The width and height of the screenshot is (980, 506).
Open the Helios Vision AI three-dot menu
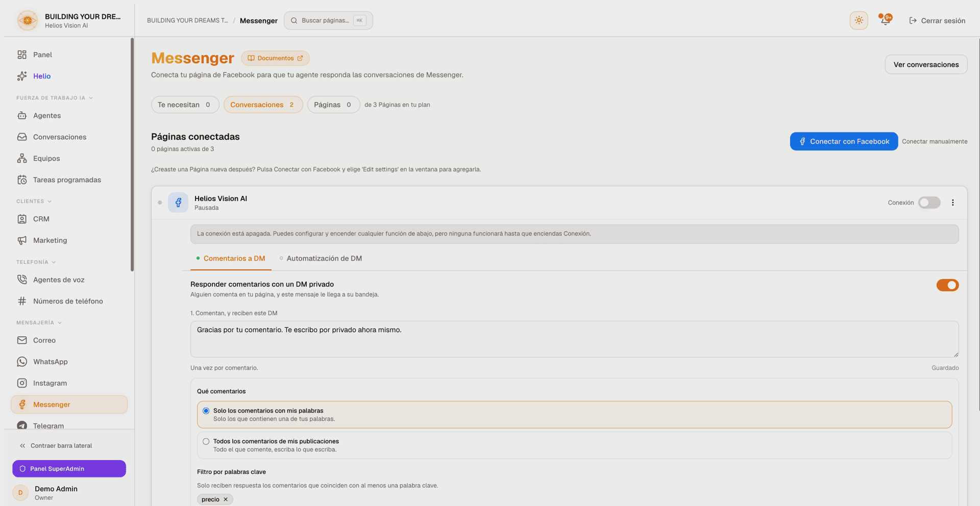coord(952,203)
